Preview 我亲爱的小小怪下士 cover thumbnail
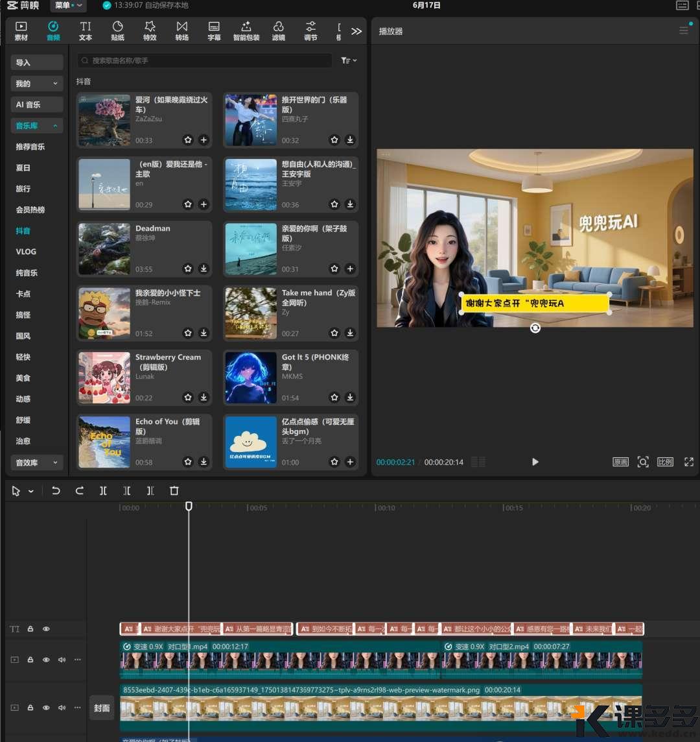700x742 pixels. (x=104, y=313)
